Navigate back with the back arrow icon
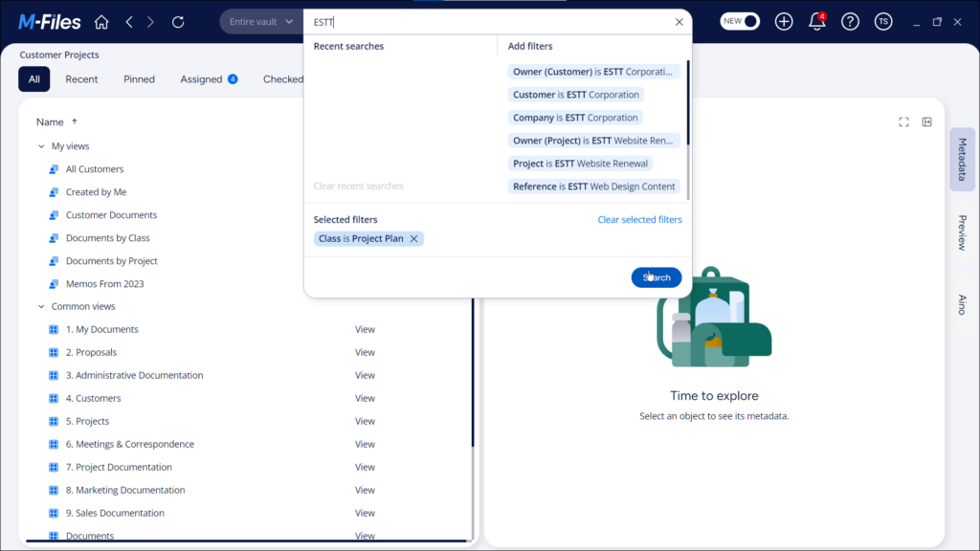 click(x=128, y=21)
